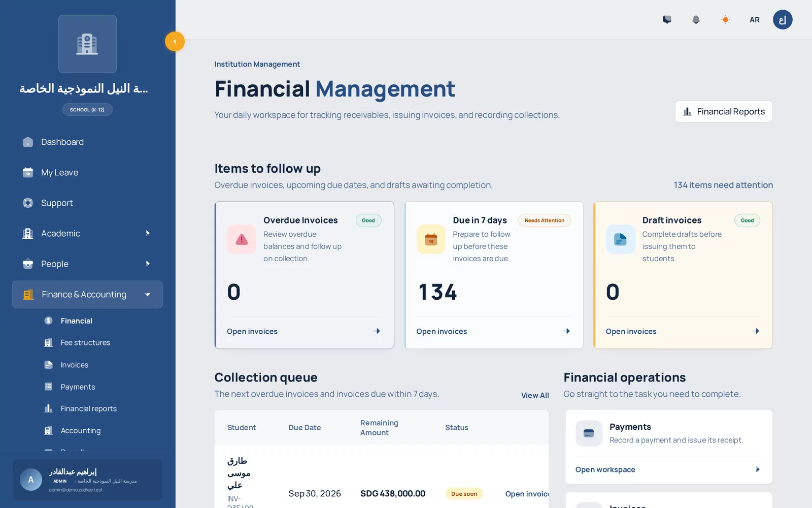Select the Financial submenu item

point(76,321)
